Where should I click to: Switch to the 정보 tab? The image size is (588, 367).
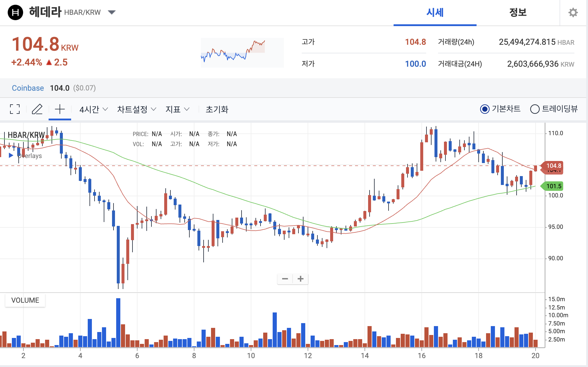click(x=518, y=12)
